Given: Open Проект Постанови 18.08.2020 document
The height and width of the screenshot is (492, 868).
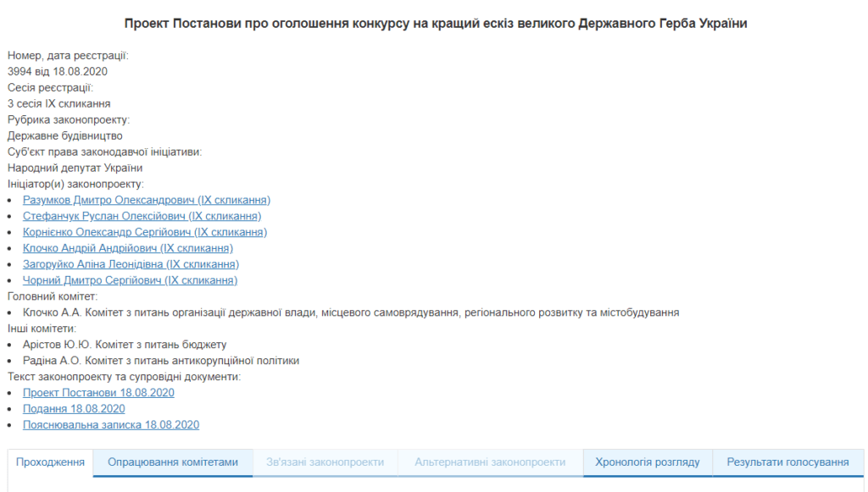Looking at the screenshot, I should [98, 392].
